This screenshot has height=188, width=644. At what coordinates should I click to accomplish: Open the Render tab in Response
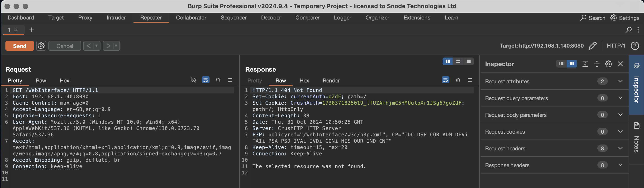(331, 81)
